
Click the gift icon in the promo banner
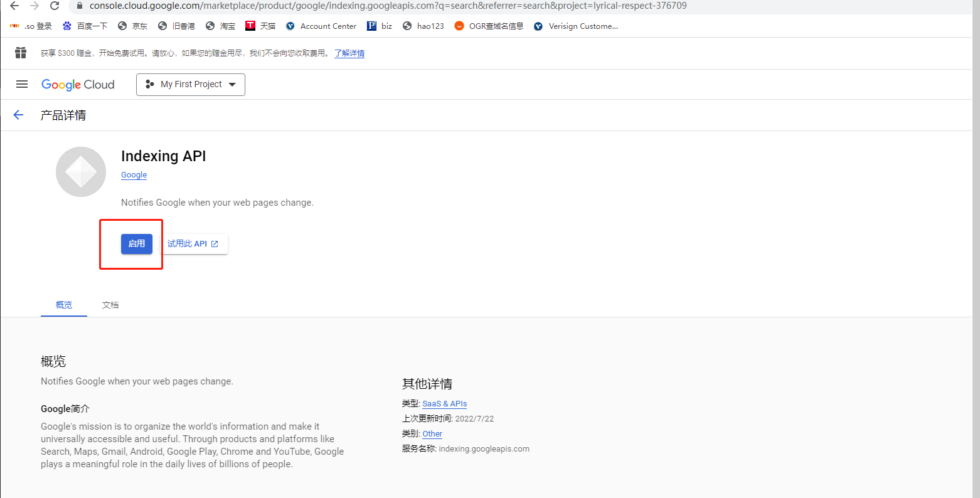[21, 53]
